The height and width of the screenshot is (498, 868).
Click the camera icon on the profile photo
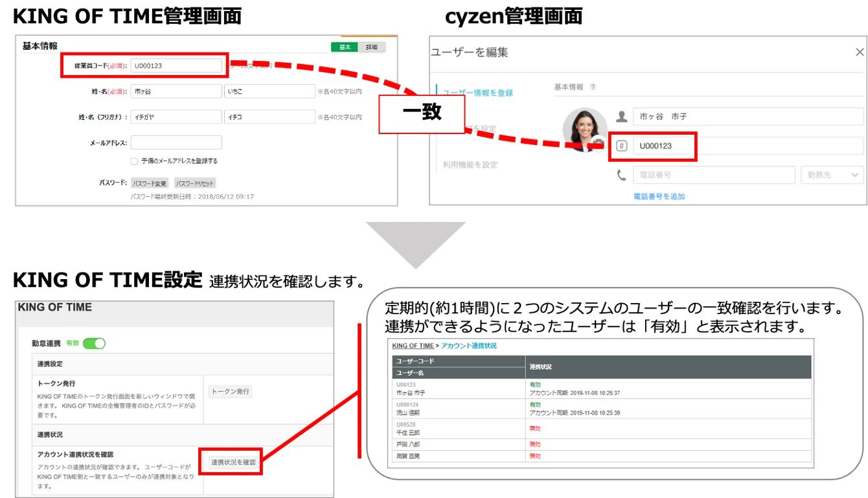[x=599, y=144]
